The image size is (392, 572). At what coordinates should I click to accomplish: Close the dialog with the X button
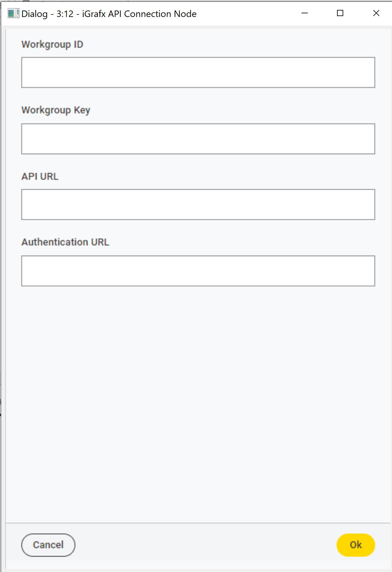376,13
